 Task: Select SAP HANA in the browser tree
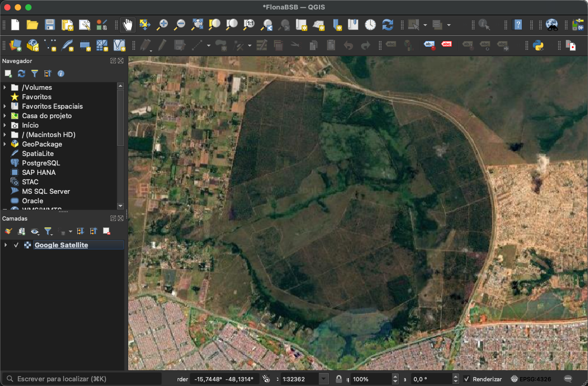tap(39, 172)
